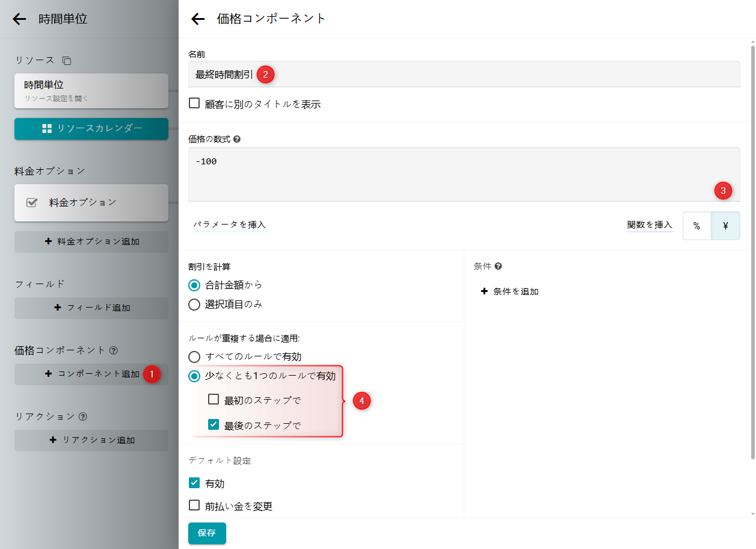Click the help icon next to リアクション
Screen dimensions: 756x549
tap(83, 417)
